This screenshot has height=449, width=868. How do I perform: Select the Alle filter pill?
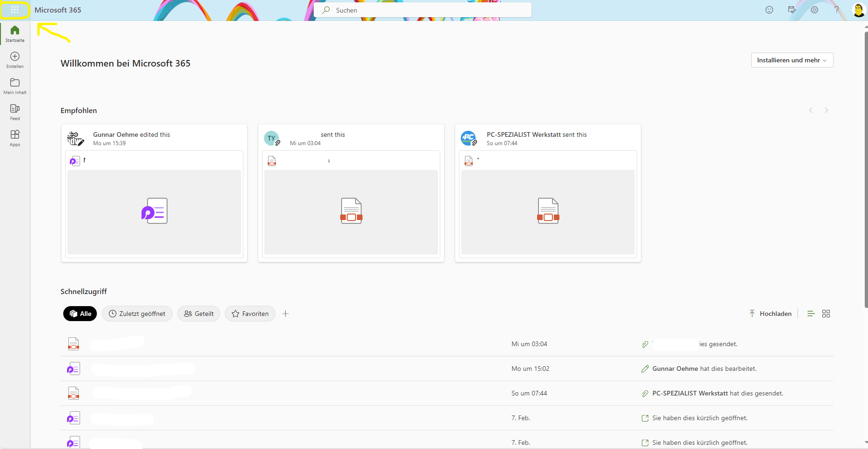[x=80, y=314]
